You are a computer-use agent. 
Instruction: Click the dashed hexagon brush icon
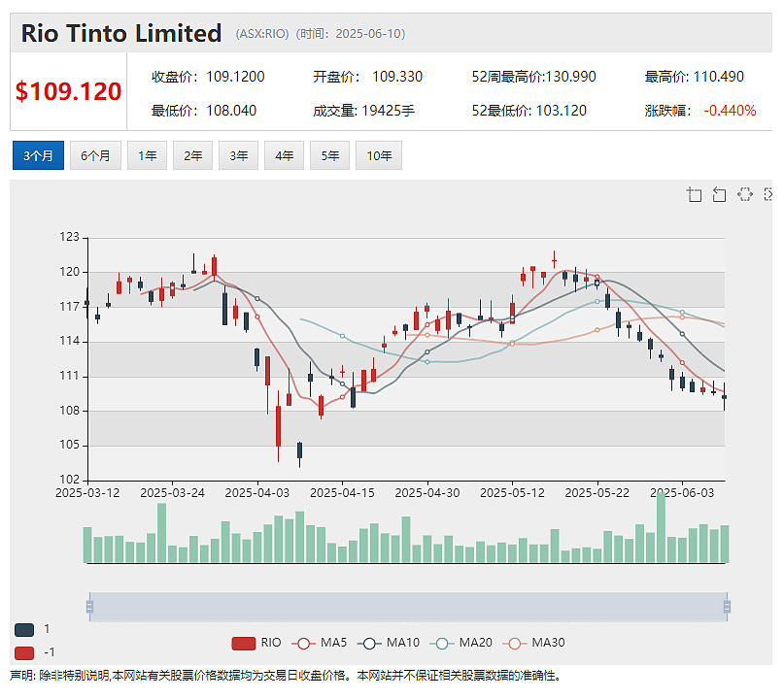744,194
